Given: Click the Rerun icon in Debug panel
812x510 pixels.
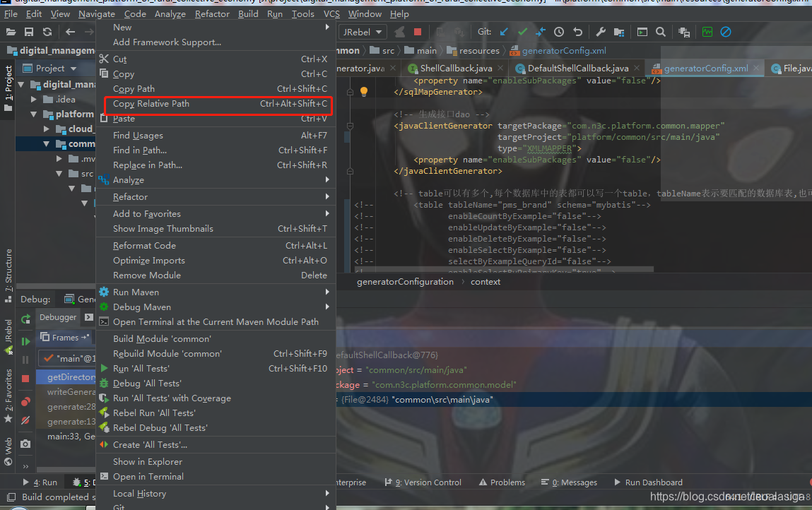Looking at the screenshot, I should click(x=25, y=319).
